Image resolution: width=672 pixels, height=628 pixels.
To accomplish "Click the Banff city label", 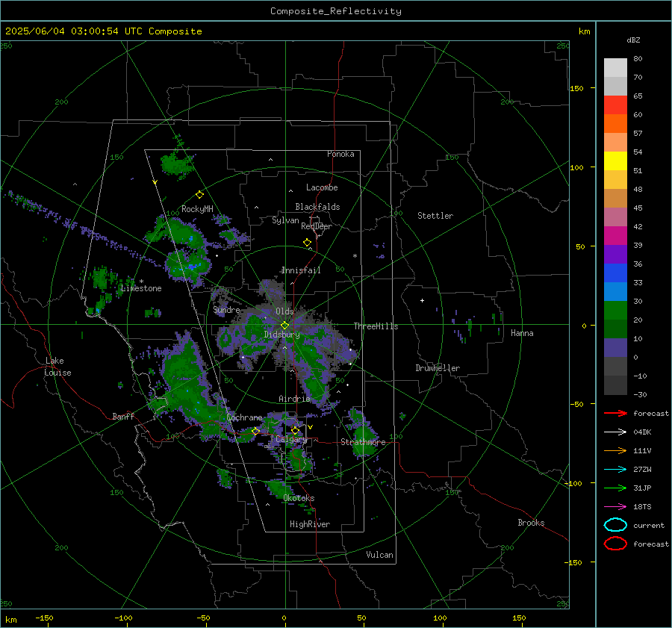I will coord(123,416).
